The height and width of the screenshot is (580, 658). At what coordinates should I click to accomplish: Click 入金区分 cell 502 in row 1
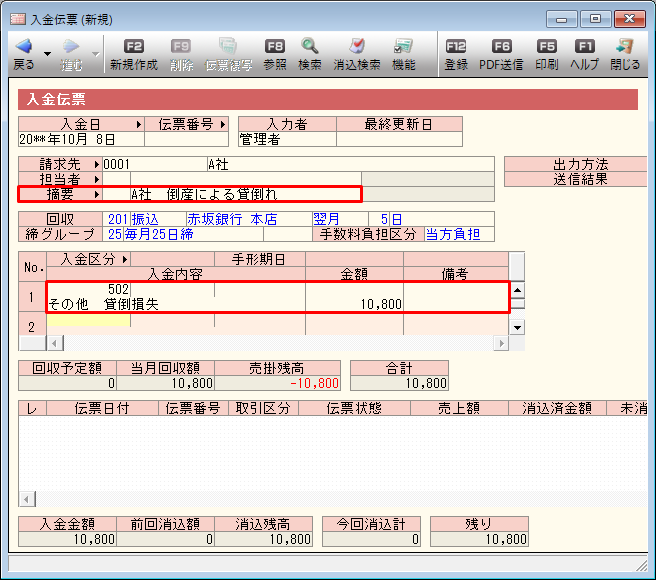[89, 289]
